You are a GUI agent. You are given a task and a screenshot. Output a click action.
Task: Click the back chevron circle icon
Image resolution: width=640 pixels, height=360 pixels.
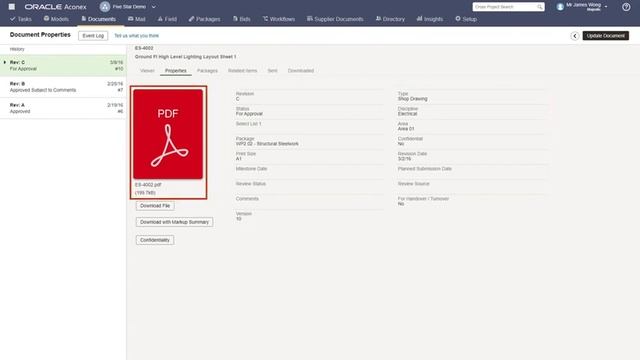coord(575,36)
